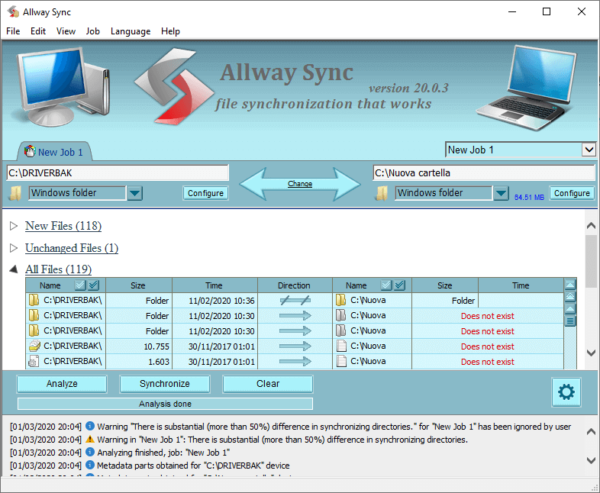Click the file icon of the 10.755 row
This screenshot has height=493, width=600.
click(x=34, y=346)
